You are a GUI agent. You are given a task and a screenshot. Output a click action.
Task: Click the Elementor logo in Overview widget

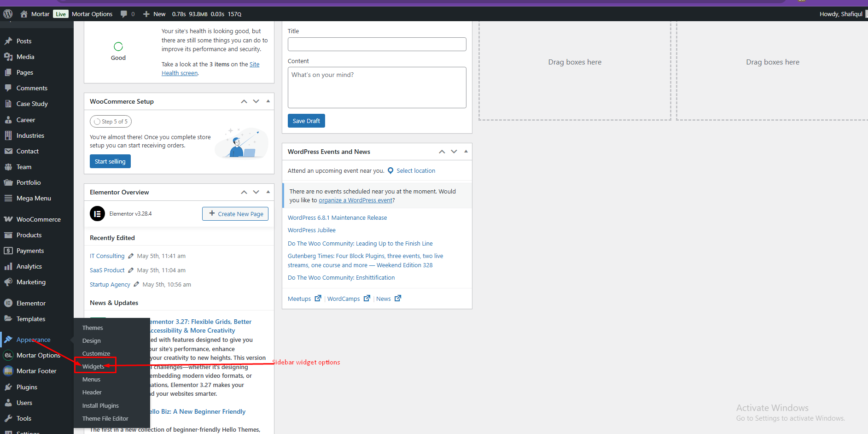click(x=97, y=214)
